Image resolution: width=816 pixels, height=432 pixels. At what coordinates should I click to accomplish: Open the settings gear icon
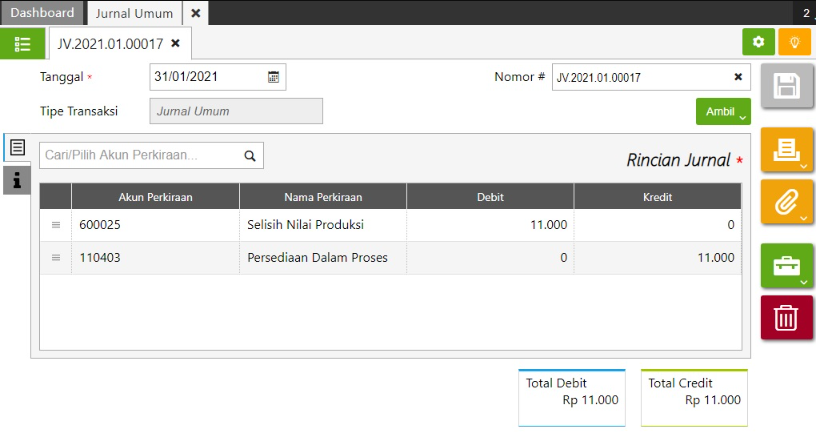pos(758,42)
